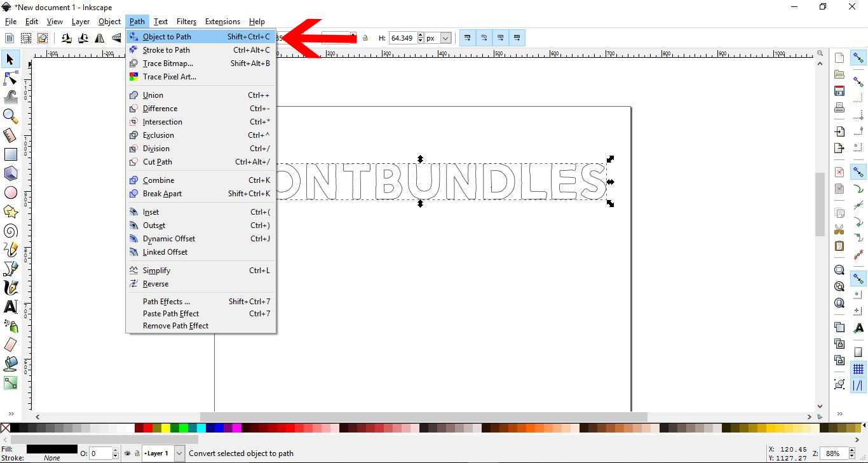Select the Calligraphy tool
868x463 pixels.
[x=10, y=288]
